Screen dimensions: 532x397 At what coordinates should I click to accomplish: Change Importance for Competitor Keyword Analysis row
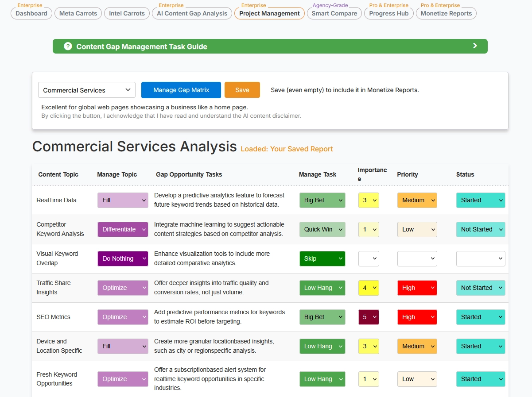(369, 229)
